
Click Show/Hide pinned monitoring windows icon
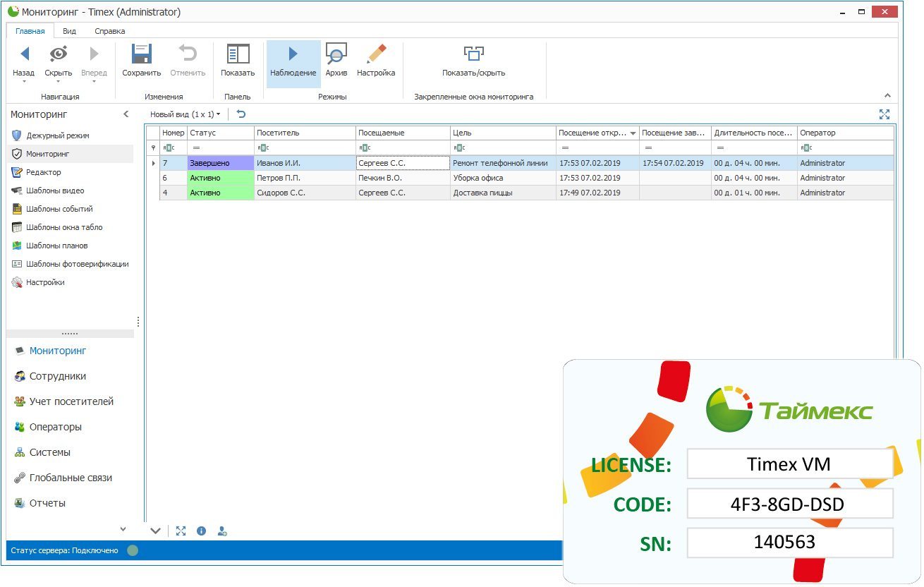coord(473,55)
